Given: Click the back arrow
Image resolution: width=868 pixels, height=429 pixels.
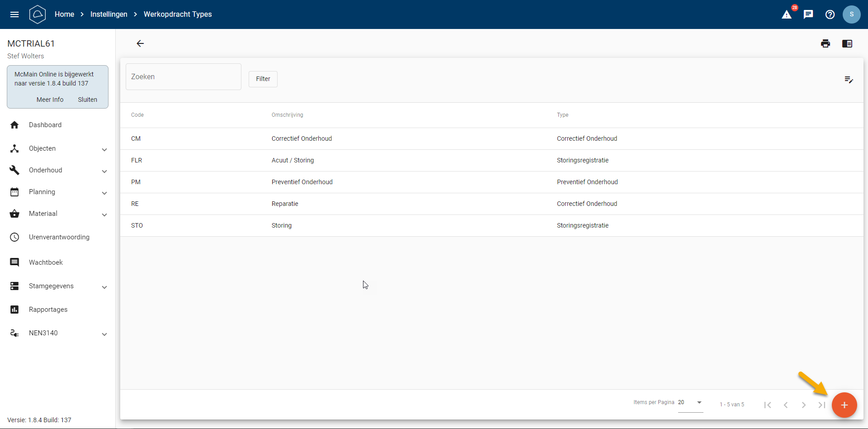Looking at the screenshot, I should coord(140,43).
